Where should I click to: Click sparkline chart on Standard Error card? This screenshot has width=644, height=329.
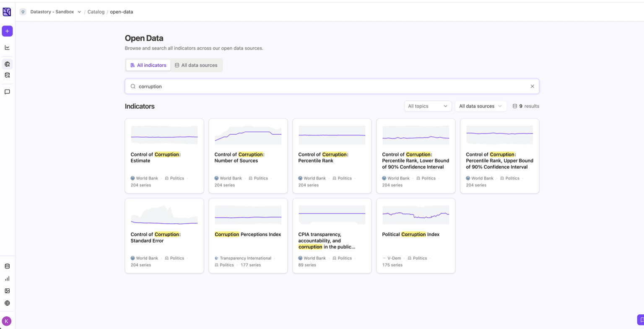(164, 215)
